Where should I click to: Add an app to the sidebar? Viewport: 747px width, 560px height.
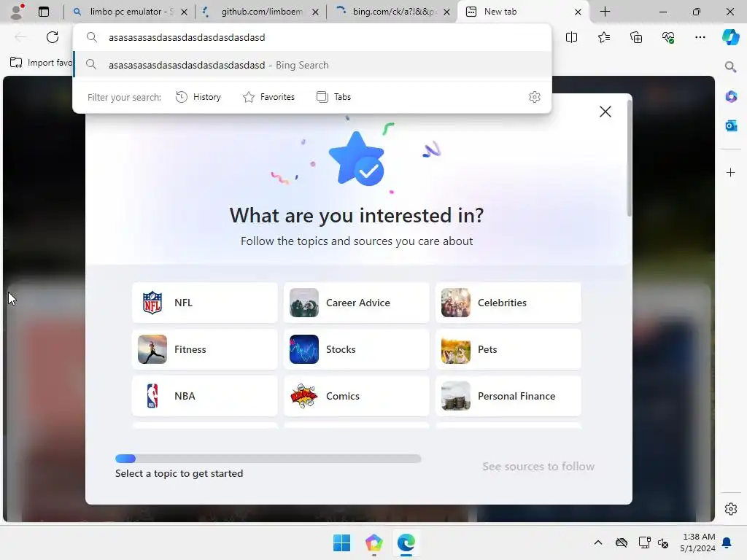pos(731,172)
